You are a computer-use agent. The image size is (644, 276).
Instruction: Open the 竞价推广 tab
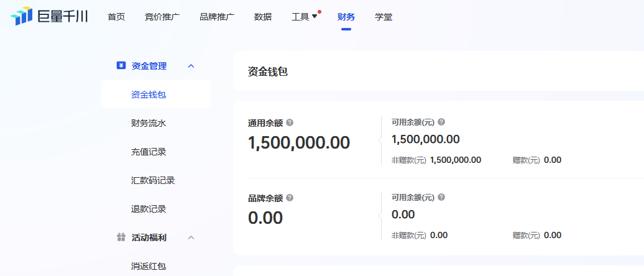[x=162, y=17]
